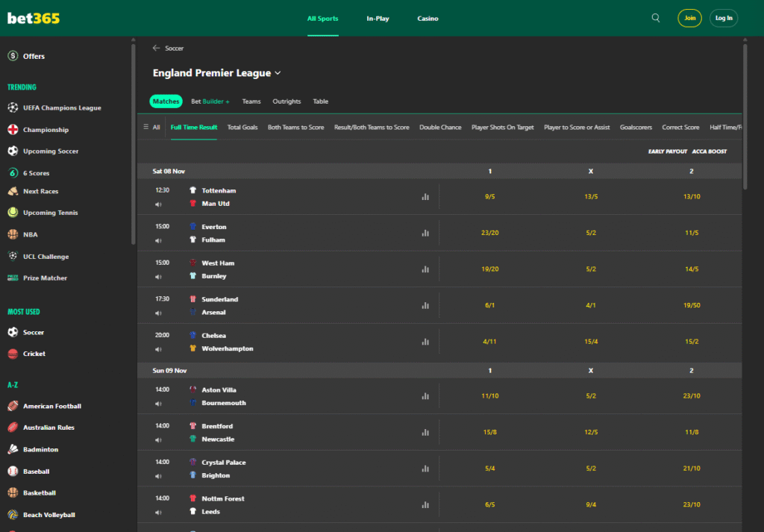Open the Both Teams to Score market tab

(x=295, y=128)
